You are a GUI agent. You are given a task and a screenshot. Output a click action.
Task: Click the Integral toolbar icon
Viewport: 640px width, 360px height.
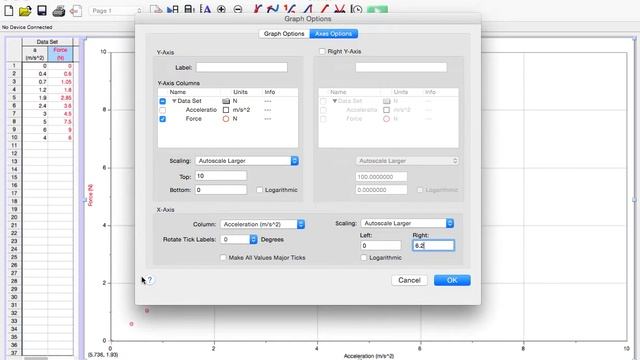308,9
